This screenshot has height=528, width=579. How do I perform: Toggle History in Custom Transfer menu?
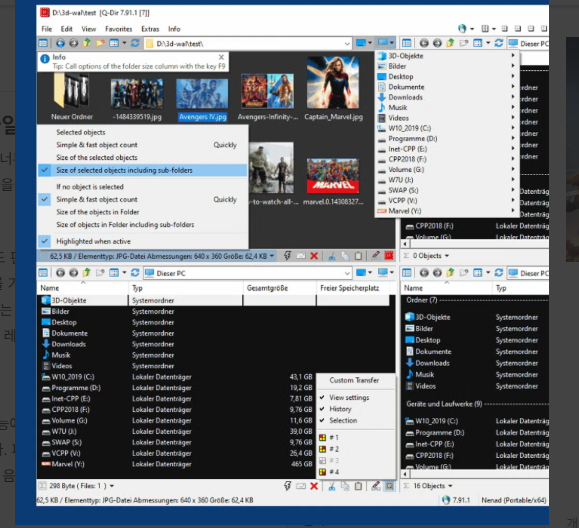[356, 409]
